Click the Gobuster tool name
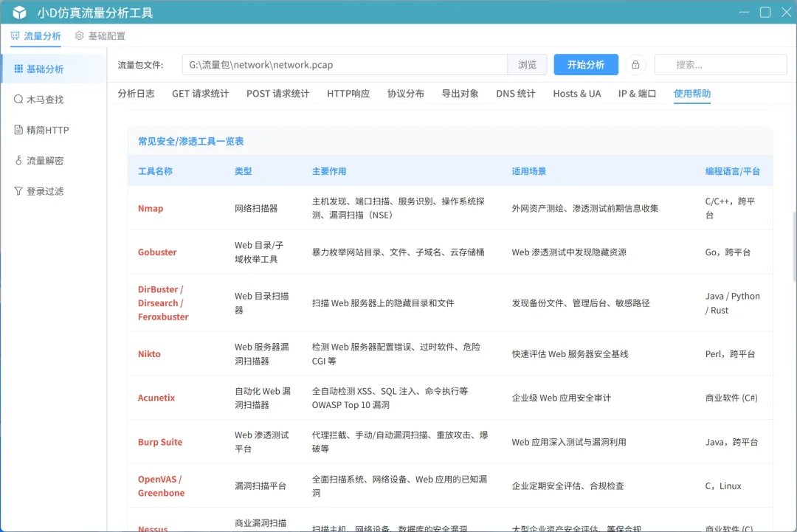Screen dimensions: 797x532 click(157, 252)
